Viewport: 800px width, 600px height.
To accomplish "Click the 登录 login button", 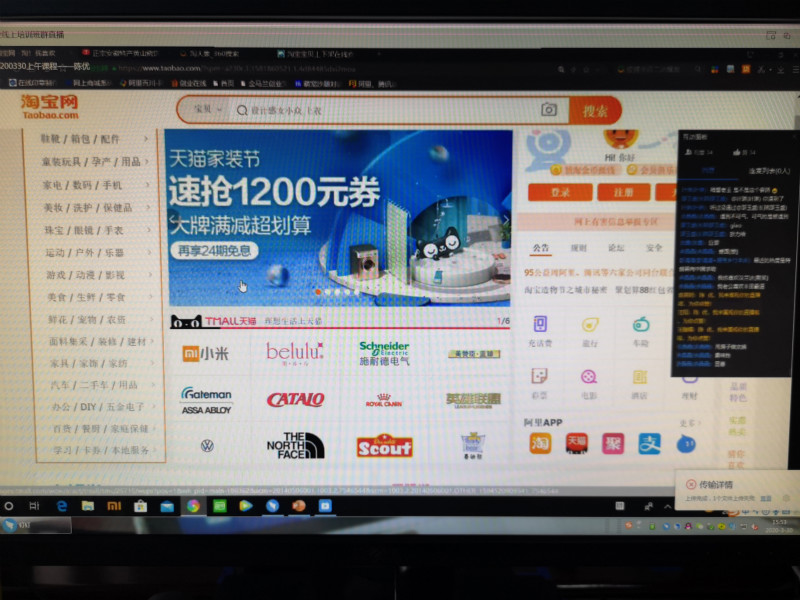I will [x=560, y=192].
